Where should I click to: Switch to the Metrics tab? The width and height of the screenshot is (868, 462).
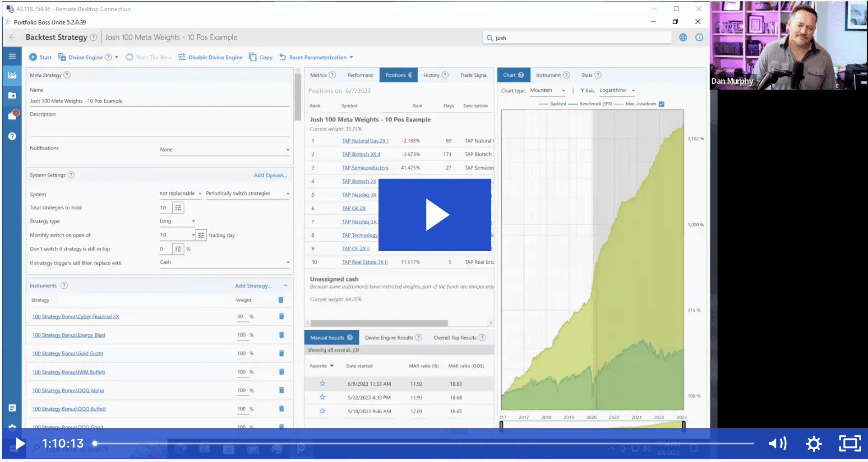tap(323, 75)
